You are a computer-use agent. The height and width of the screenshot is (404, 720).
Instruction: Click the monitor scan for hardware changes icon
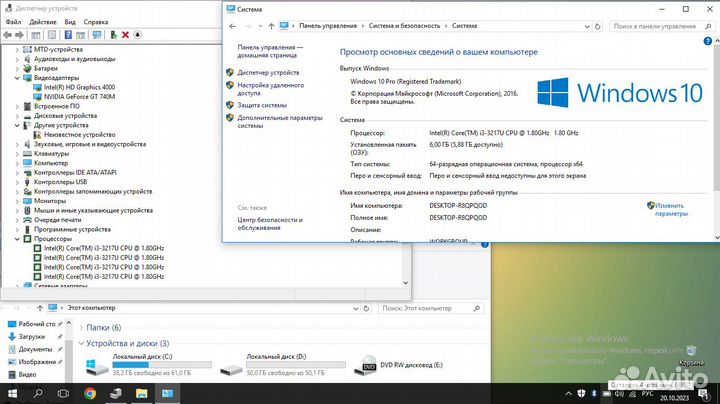pyautogui.click(x=97, y=35)
